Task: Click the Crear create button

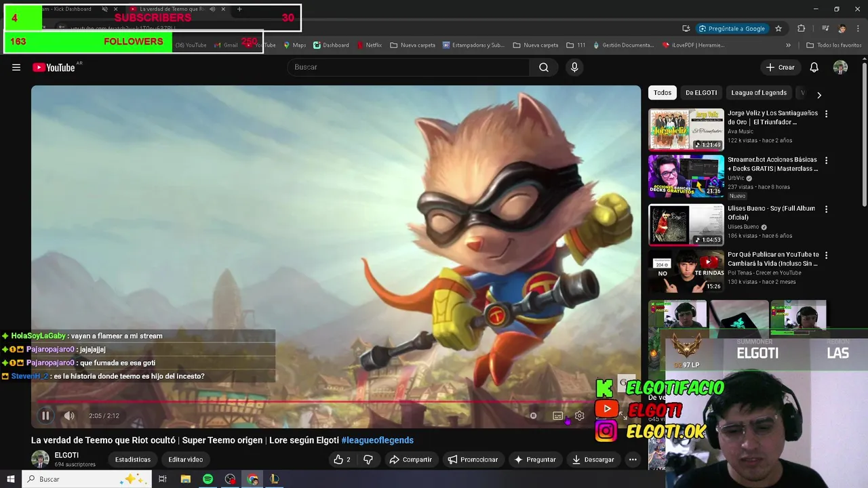Action: point(780,67)
